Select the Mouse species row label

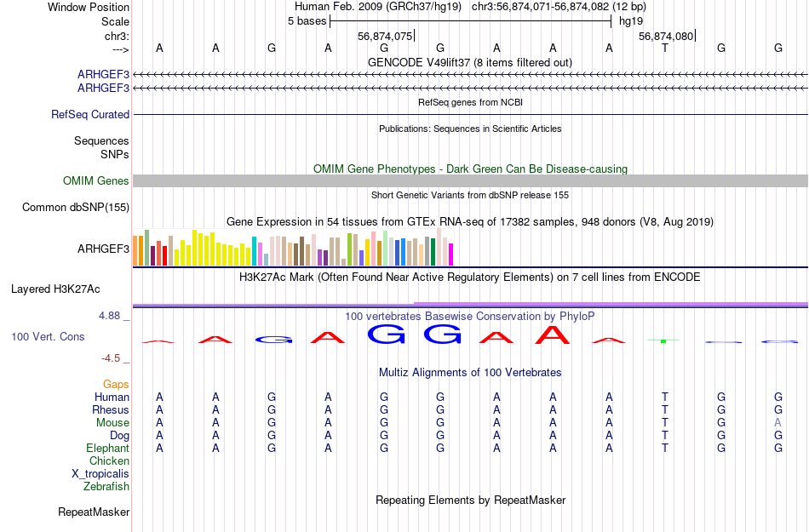(x=112, y=423)
